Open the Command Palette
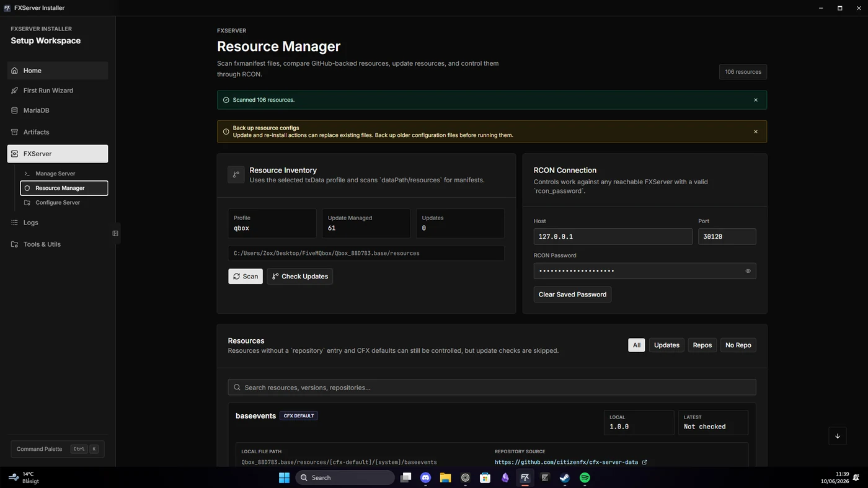This screenshot has height=488, width=868. (x=58, y=449)
